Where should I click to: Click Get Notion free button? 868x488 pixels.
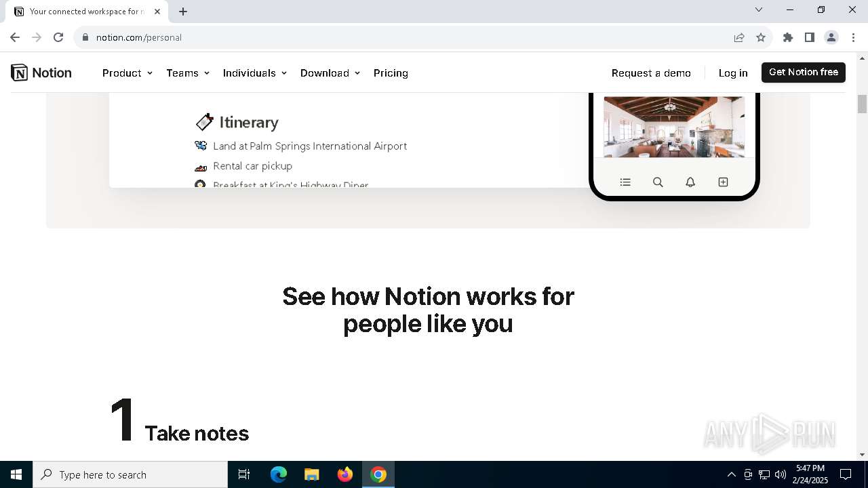coord(804,72)
